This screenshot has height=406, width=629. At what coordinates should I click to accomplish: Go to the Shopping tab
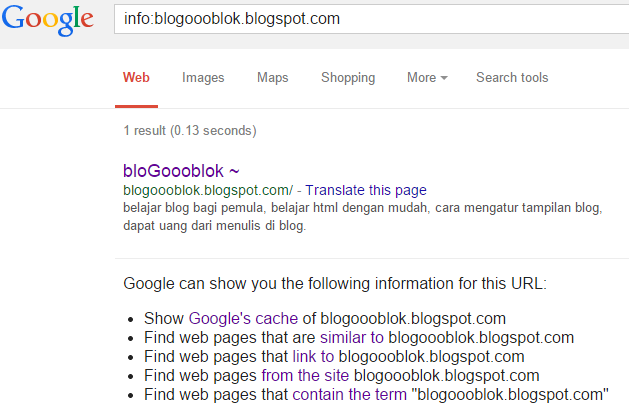pos(348,78)
